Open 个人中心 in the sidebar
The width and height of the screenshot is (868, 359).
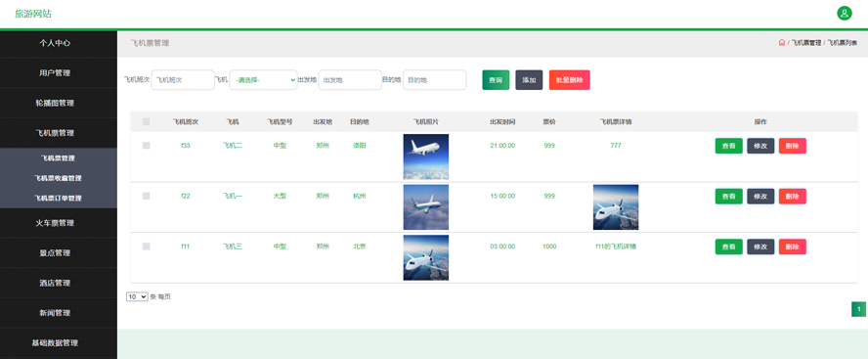pos(55,43)
